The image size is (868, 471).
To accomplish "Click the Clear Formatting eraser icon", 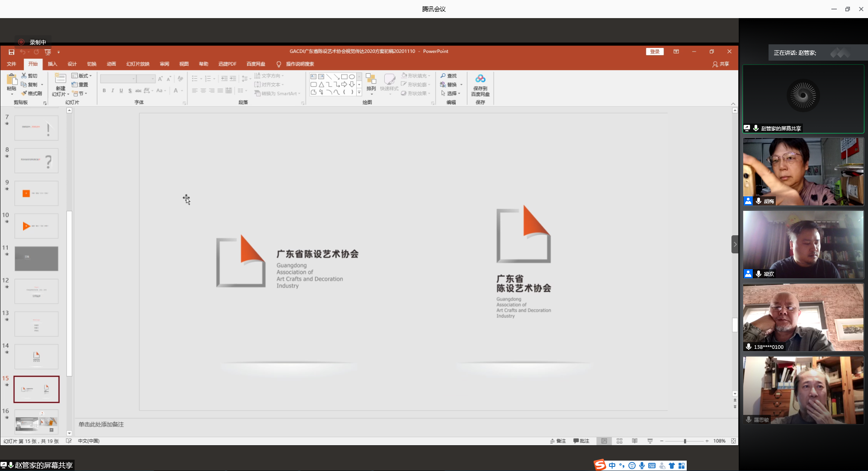I will [x=180, y=79].
